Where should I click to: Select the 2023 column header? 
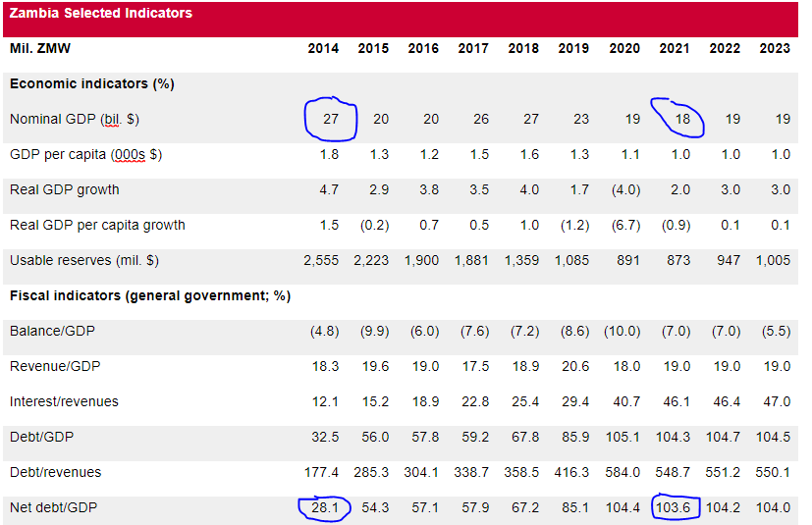[775, 48]
